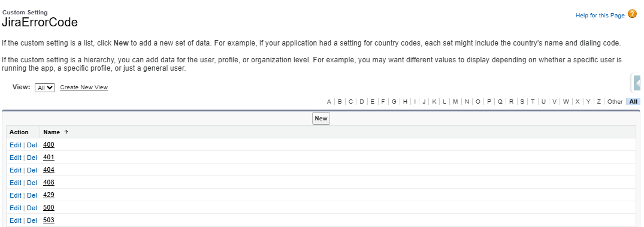Viewport: 644px width, 227px height.
Task: Delete the 401 error code record
Action: pyautogui.click(x=32, y=158)
